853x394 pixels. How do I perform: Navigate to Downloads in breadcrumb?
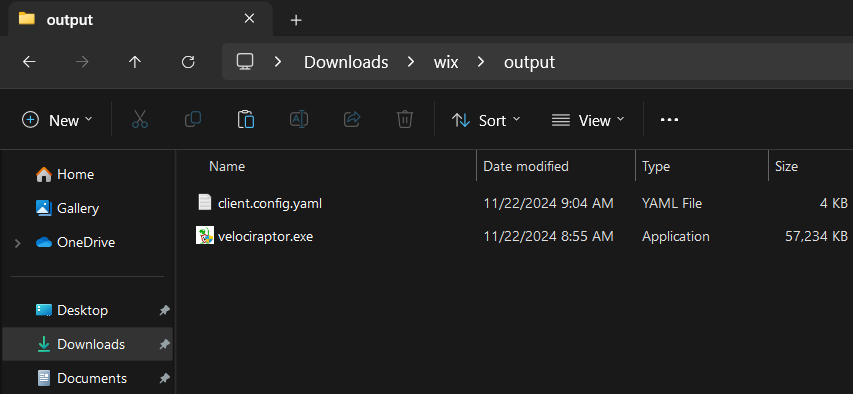pos(346,62)
